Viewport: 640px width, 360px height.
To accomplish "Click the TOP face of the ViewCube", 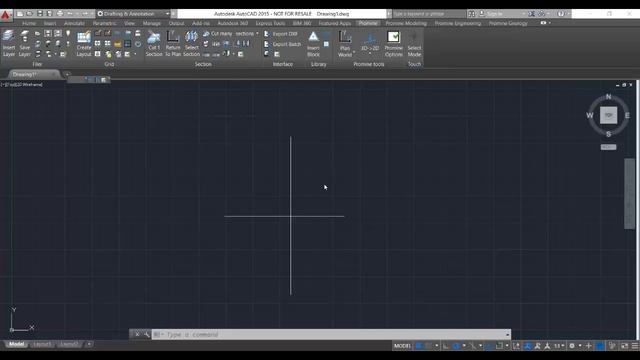I will [x=608, y=115].
